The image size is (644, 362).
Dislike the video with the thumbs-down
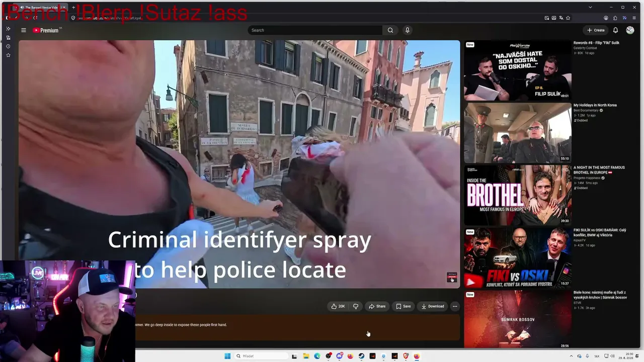(x=356, y=306)
